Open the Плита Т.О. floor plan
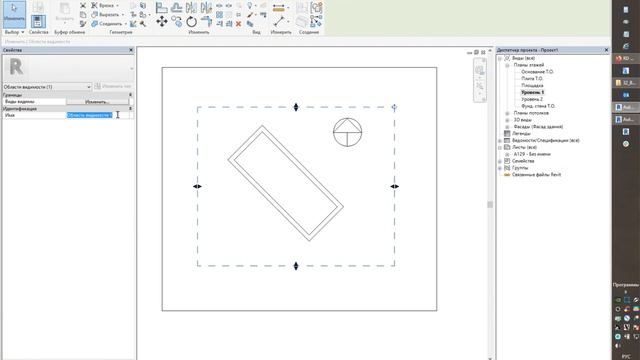Image resolution: width=640 pixels, height=360 pixels. (x=532, y=78)
